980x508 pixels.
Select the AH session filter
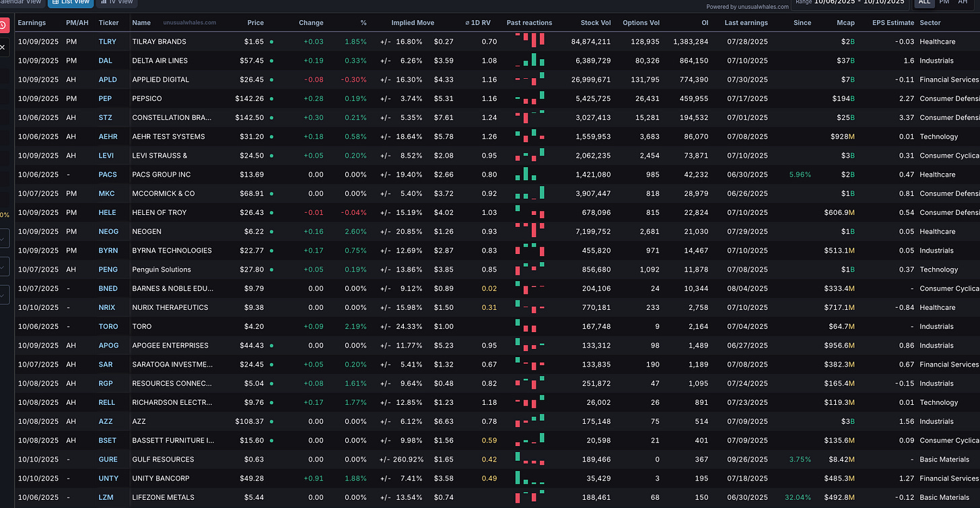coord(963,3)
